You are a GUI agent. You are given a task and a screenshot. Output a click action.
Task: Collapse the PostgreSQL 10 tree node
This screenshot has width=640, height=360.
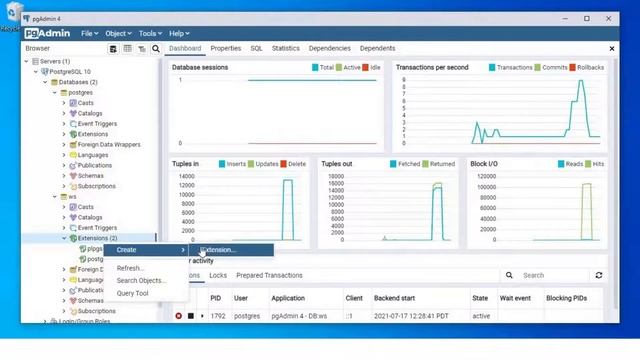pyautogui.click(x=36, y=72)
